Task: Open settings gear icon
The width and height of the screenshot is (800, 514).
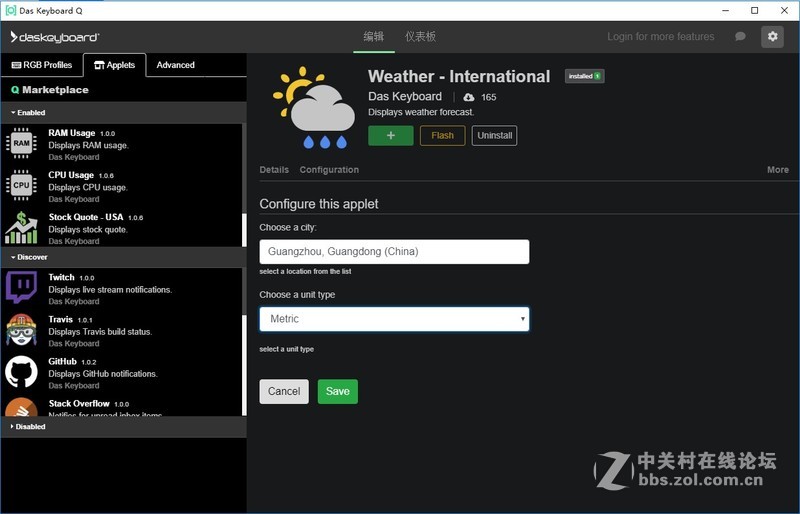Action: (x=772, y=37)
